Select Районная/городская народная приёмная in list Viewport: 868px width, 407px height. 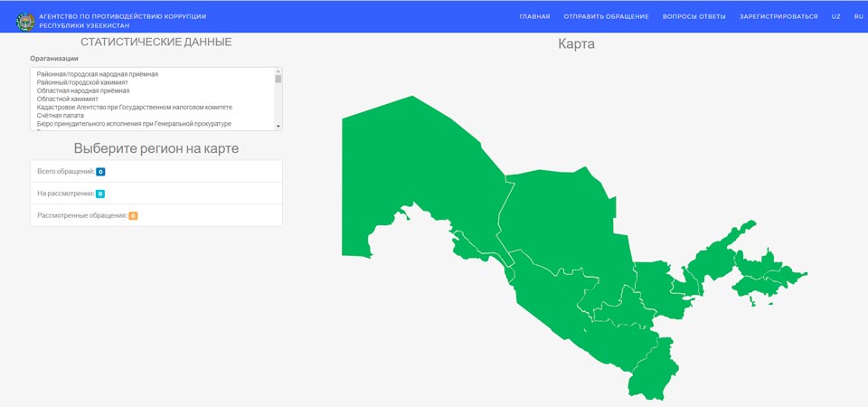coord(98,73)
